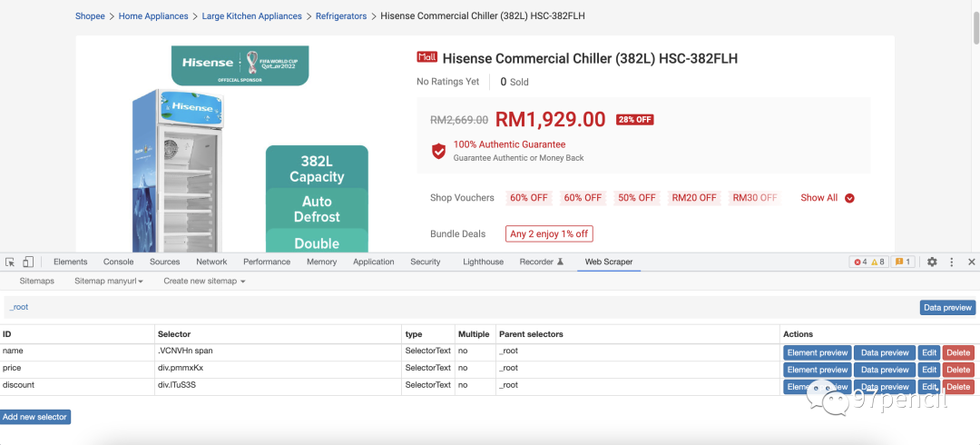Switch to the Network tab
Viewport: 980px width, 445px height.
211,262
